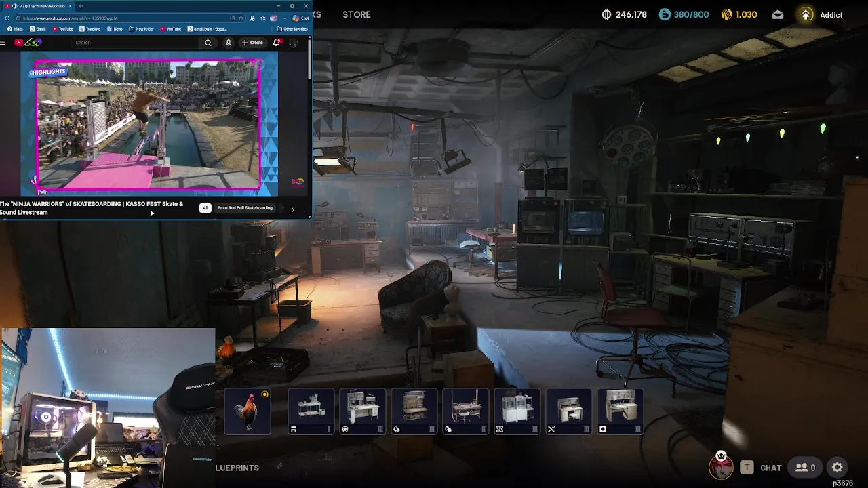Open the STORE tab in game menu

[357, 14]
